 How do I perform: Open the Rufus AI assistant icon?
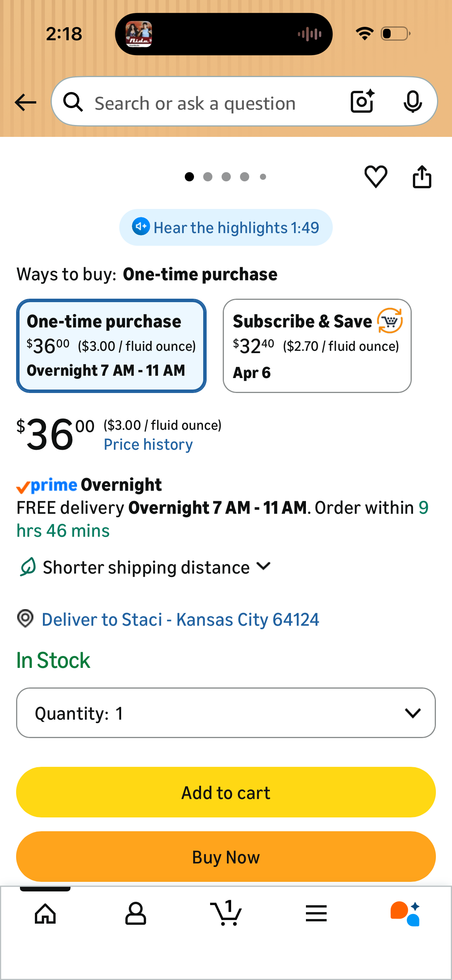point(405,914)
